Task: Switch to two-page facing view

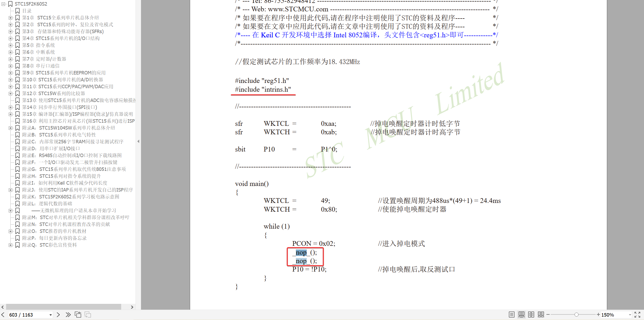Action: pos(531,314)
